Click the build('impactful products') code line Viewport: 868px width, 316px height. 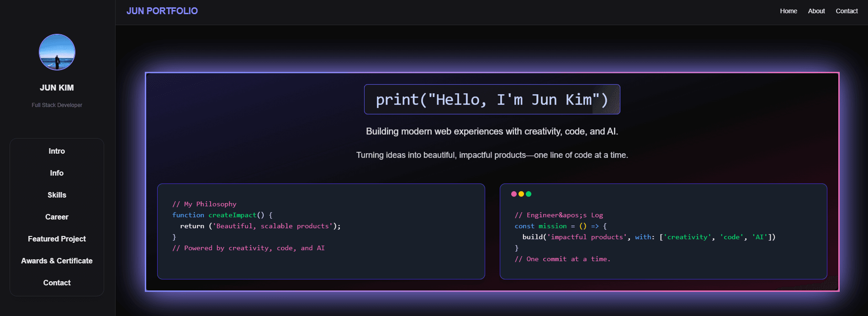tap(649, 237)
